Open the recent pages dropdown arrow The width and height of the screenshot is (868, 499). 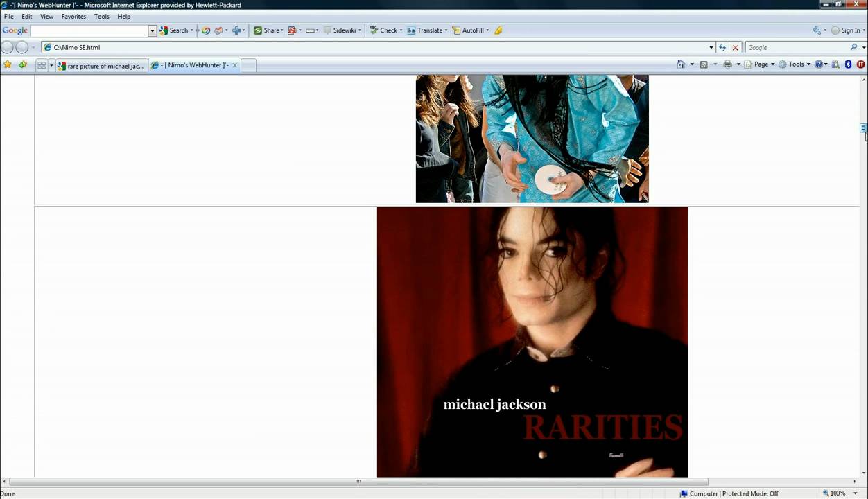click(x=33, y=47)
